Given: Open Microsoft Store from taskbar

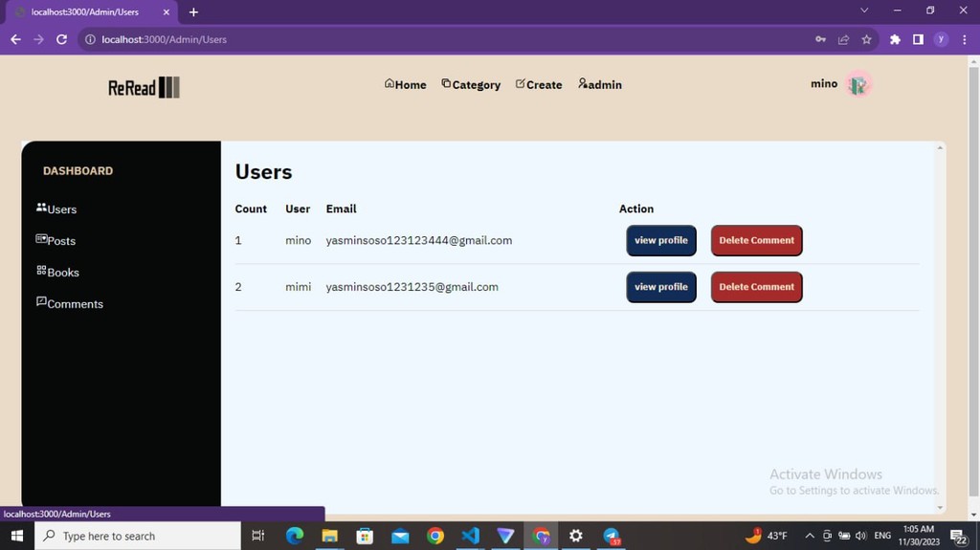Looking at the screenshot, I should (365, 536).
